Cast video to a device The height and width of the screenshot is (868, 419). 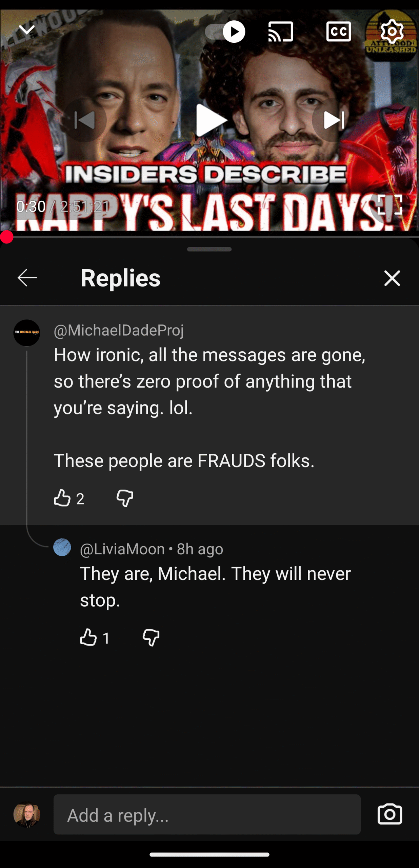coord(280,32)
